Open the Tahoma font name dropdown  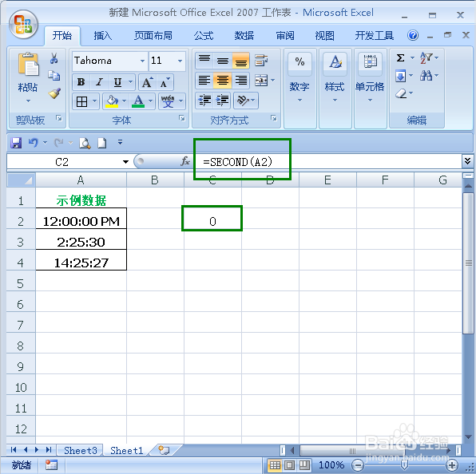tap(142, 61)
